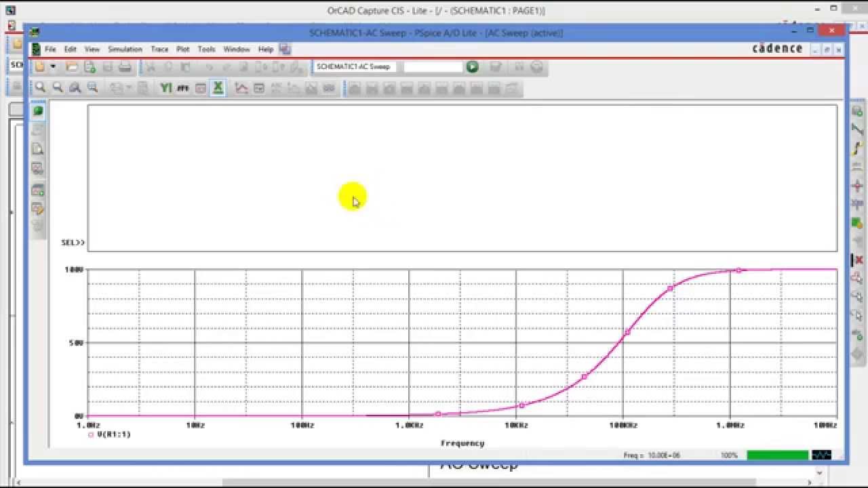
Task: Open the Plot menu
Action: 183,49
